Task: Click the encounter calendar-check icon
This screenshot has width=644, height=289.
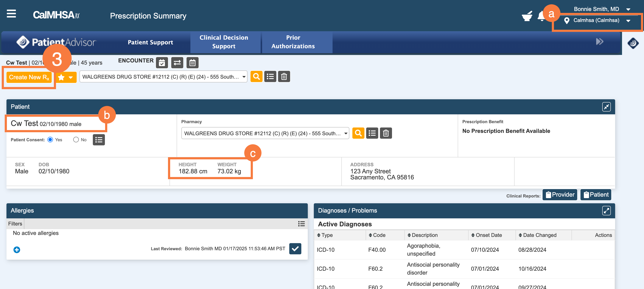Action: pos(162,63)
